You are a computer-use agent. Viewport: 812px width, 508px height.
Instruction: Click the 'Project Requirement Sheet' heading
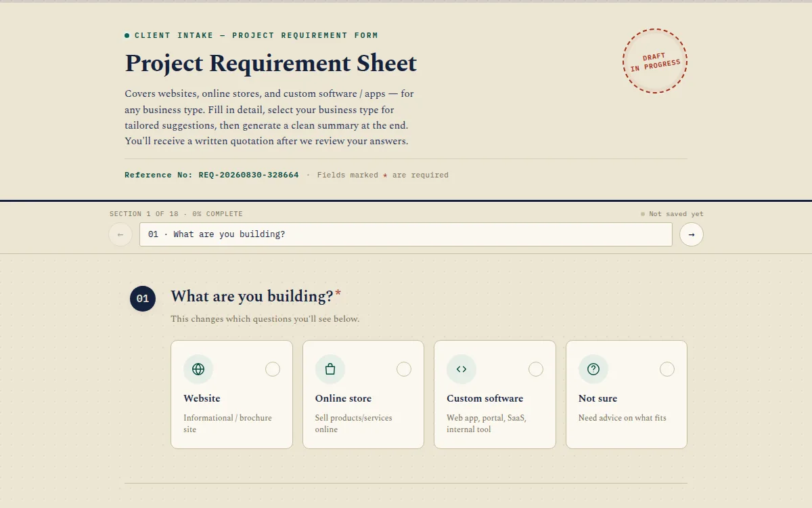(x=271, y=63)
